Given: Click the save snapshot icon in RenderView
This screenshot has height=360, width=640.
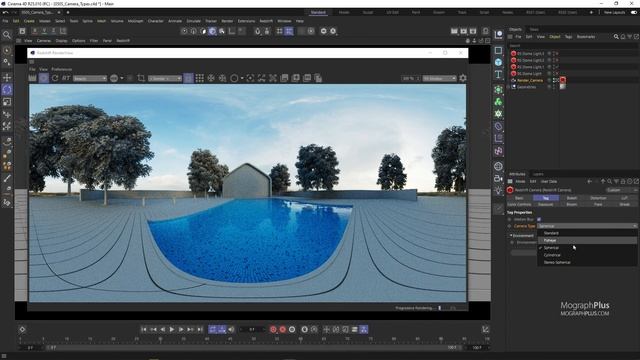Looking at the screenshot, I should click(x=284, y=78).
